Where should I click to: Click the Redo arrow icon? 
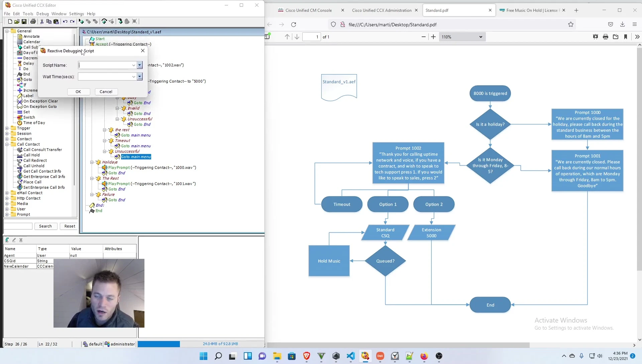pyautogui.click(x=72, y=21)
